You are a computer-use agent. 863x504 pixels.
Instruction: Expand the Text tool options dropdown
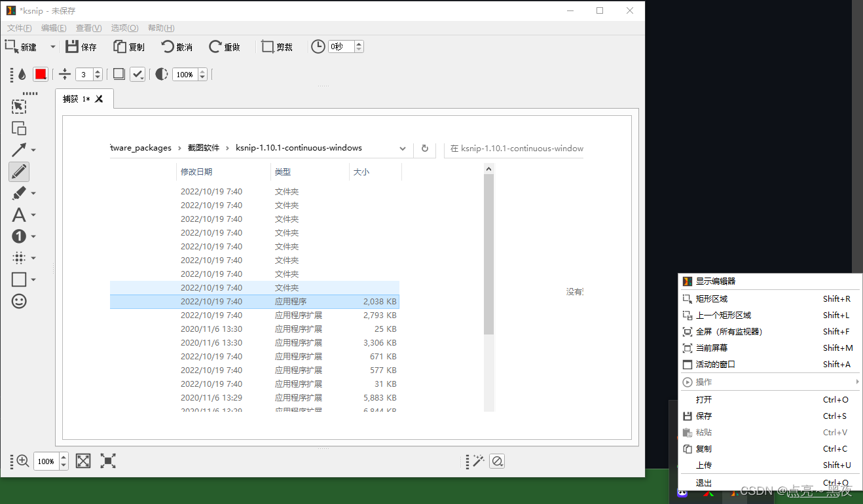33,215
